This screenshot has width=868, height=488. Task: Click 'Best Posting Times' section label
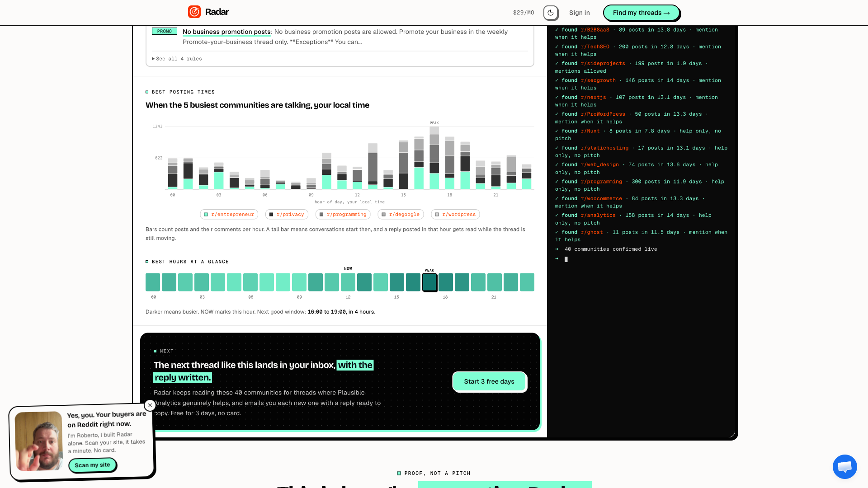(x=183, y=92)
